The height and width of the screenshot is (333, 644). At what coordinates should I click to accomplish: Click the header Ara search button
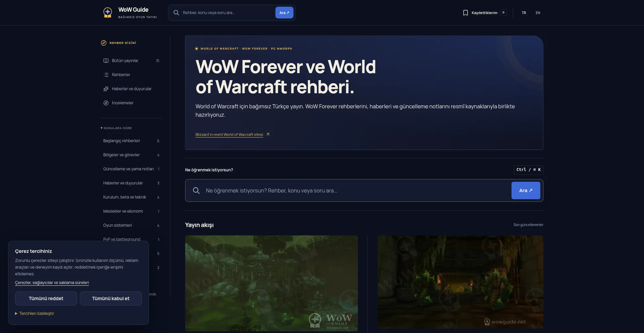(x=284, y=13)
